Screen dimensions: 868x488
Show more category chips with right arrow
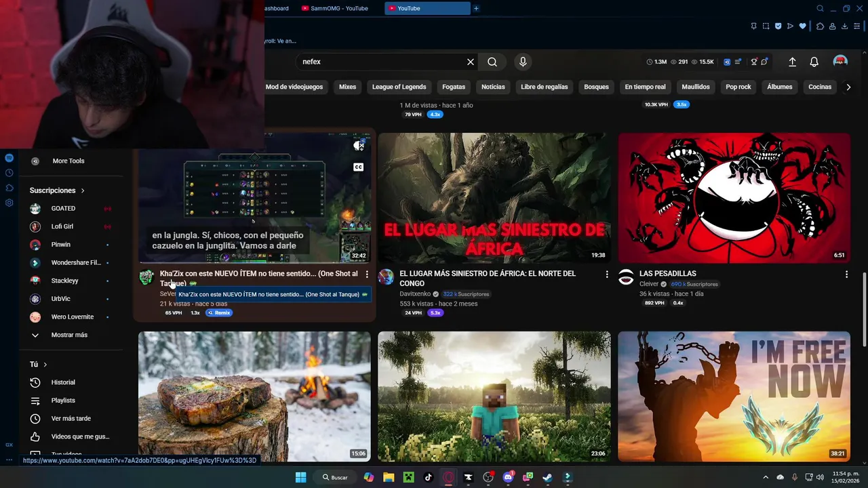coord(848,87)
